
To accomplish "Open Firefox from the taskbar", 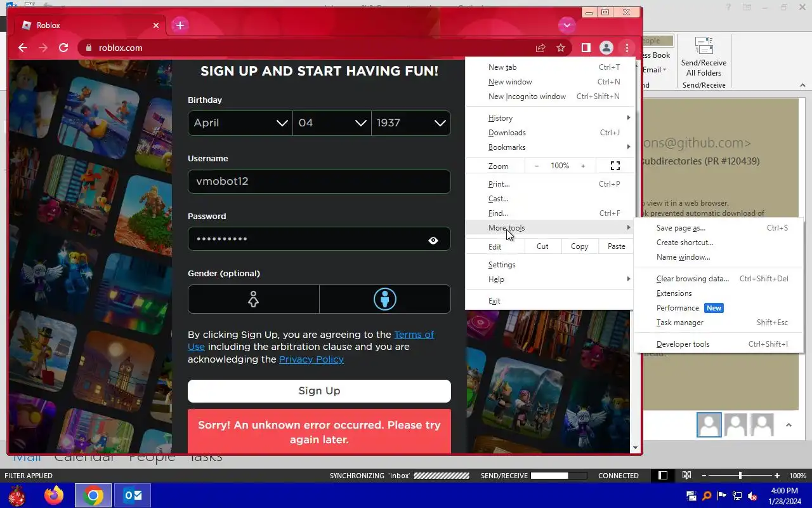I will pyautogui.click(x=54, y=495).
